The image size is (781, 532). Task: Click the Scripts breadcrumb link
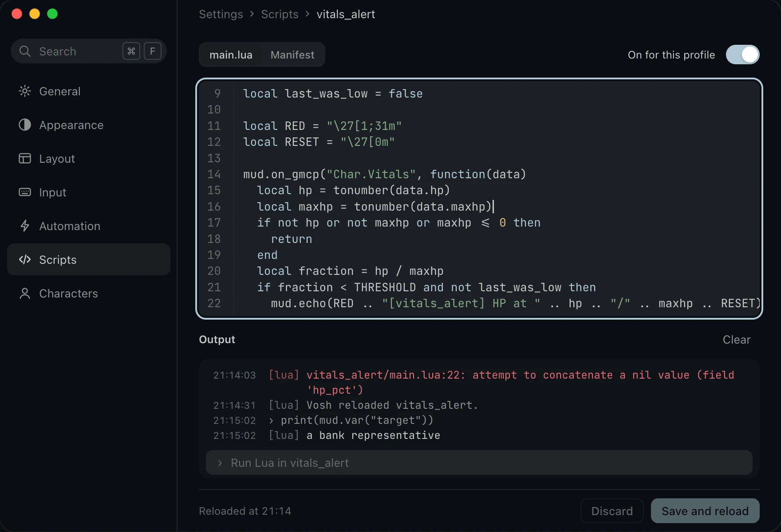pos(280,14)
